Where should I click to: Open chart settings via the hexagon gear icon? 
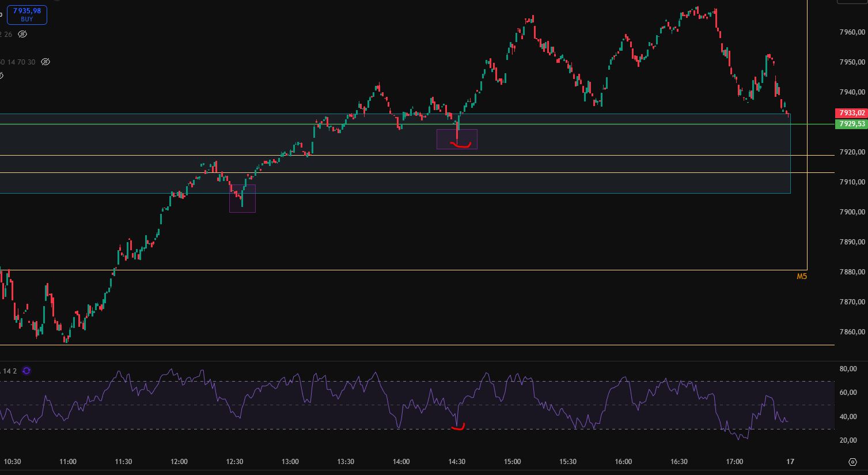(852, 462)
